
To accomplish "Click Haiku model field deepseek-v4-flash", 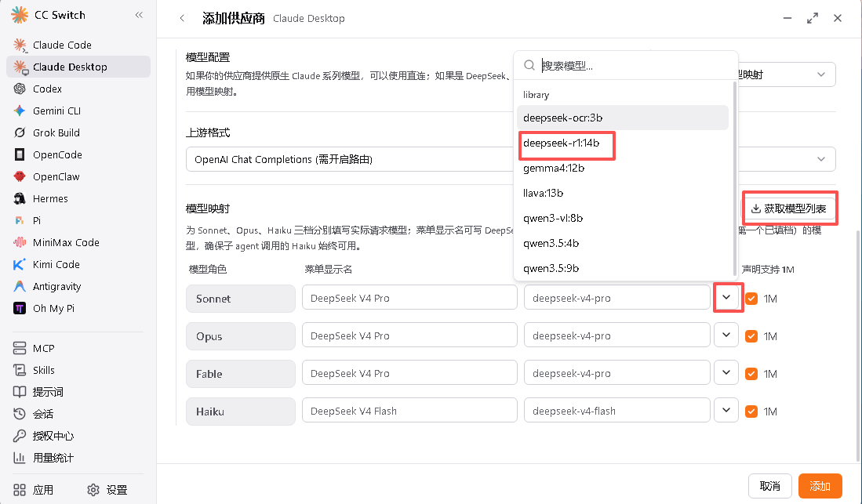I will click(616, 411).
